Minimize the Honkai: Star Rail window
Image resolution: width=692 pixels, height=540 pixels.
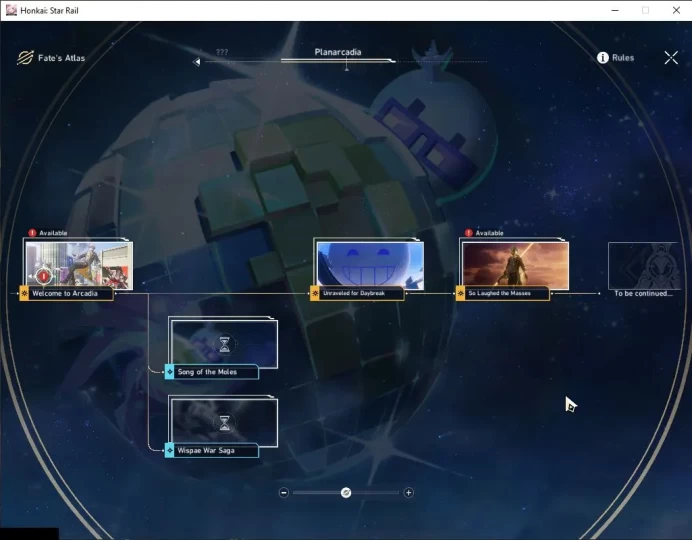pyautogui.click(x=615, y=10)
